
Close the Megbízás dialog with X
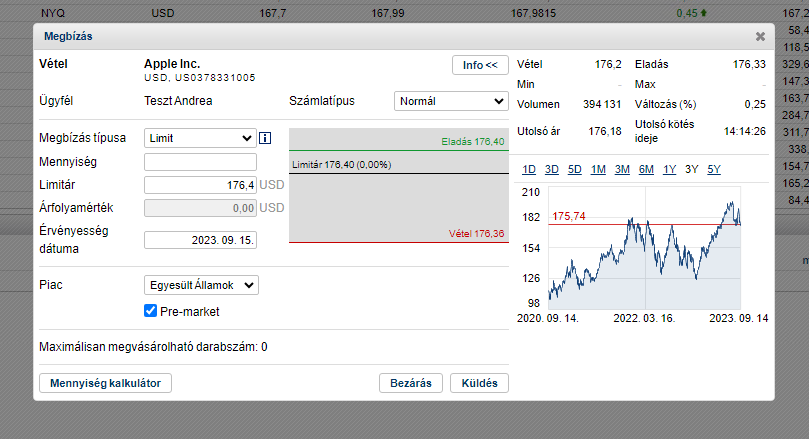(x=760, y=37)
